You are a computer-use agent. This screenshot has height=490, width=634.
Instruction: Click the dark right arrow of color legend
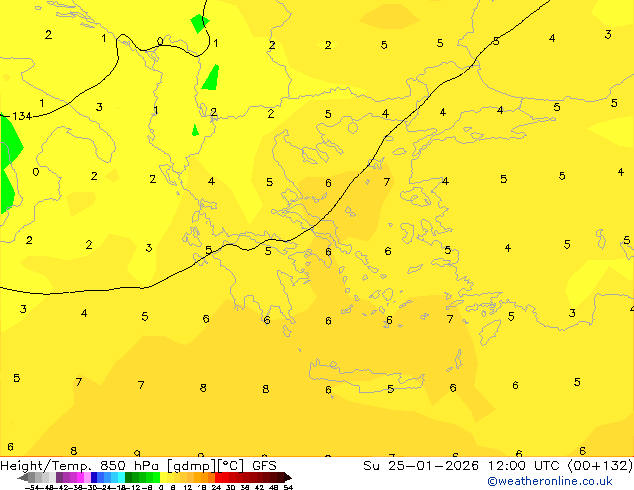(288, 478)
